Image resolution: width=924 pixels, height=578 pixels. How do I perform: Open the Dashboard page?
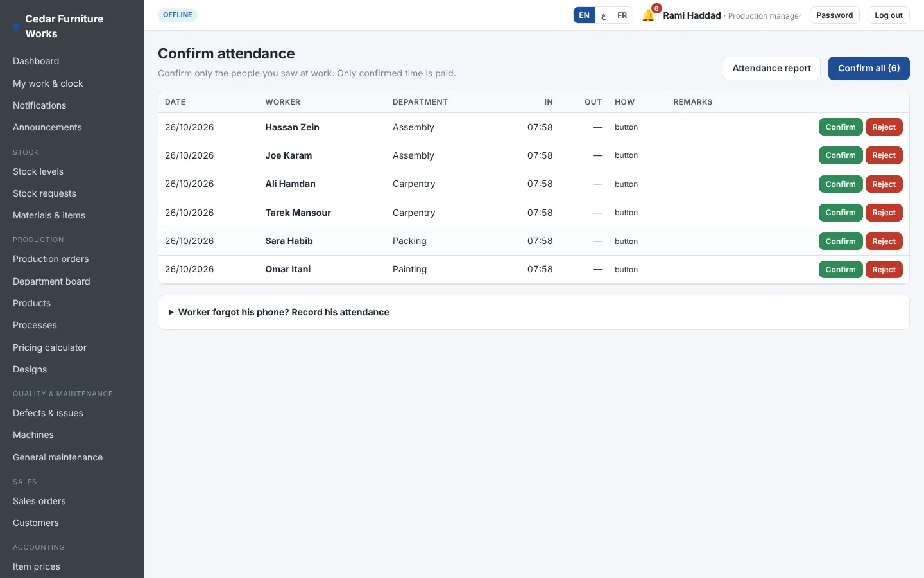[72, 61]
